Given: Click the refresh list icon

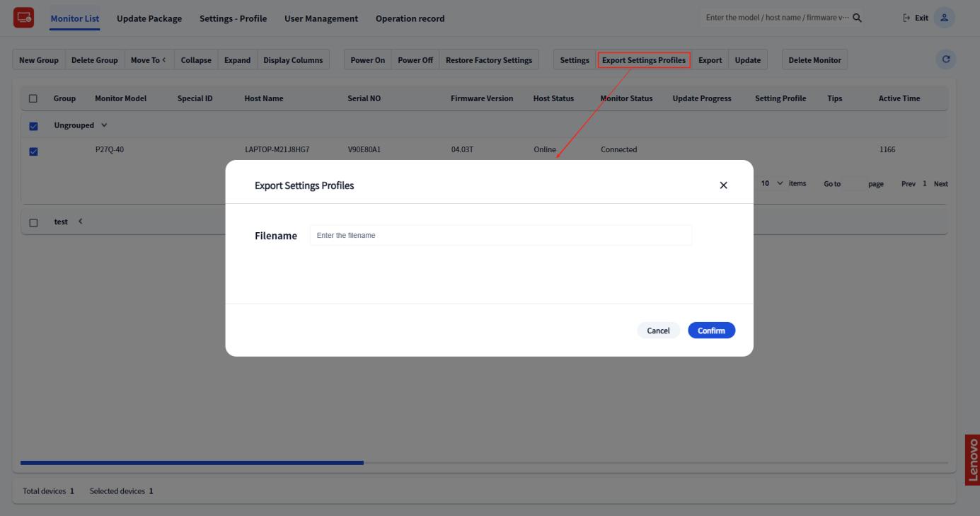Looking at the screenshot, I should (945, 60).
